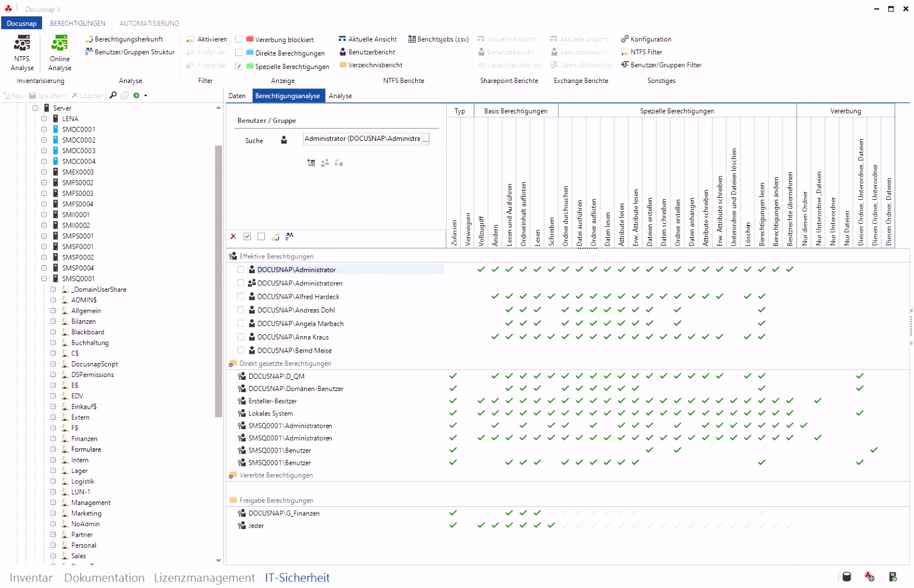Select the Ersteller-Besitzer permission row

(273, 401)
